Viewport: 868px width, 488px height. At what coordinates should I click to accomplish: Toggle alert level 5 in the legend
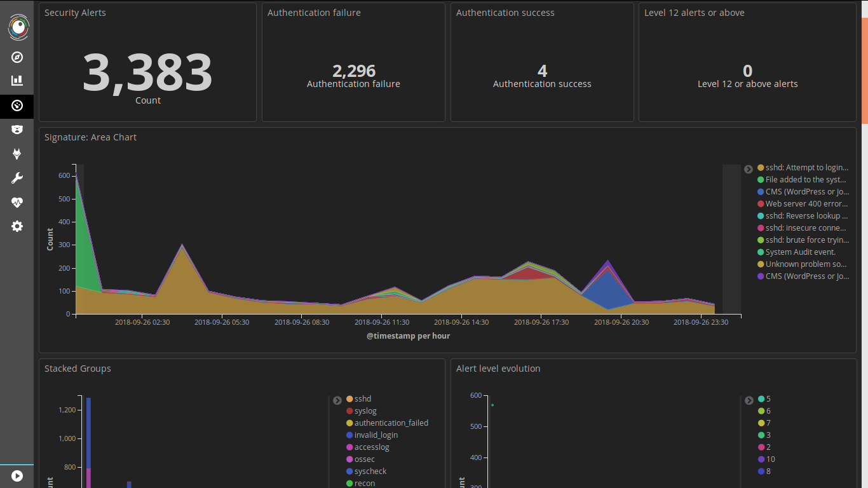764,399
